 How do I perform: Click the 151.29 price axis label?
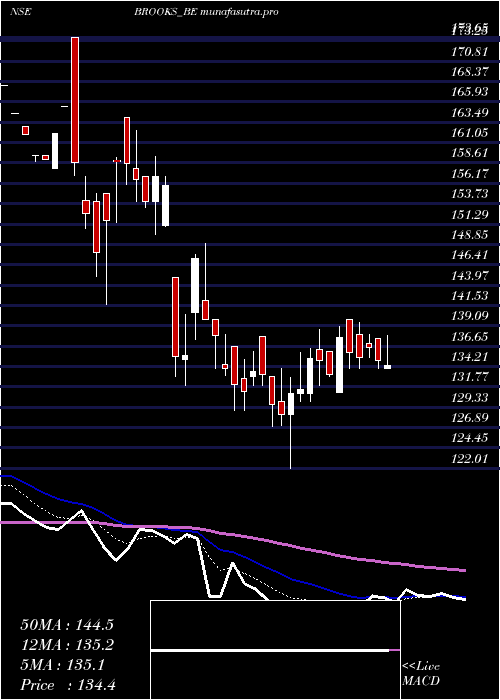tap(469, 215)
